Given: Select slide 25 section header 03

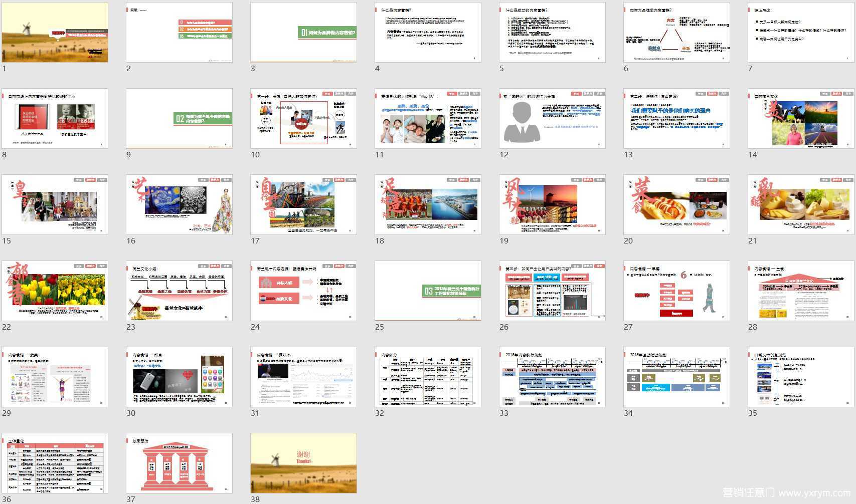Looking at the screenshot, I should click(x=428, y=291).
